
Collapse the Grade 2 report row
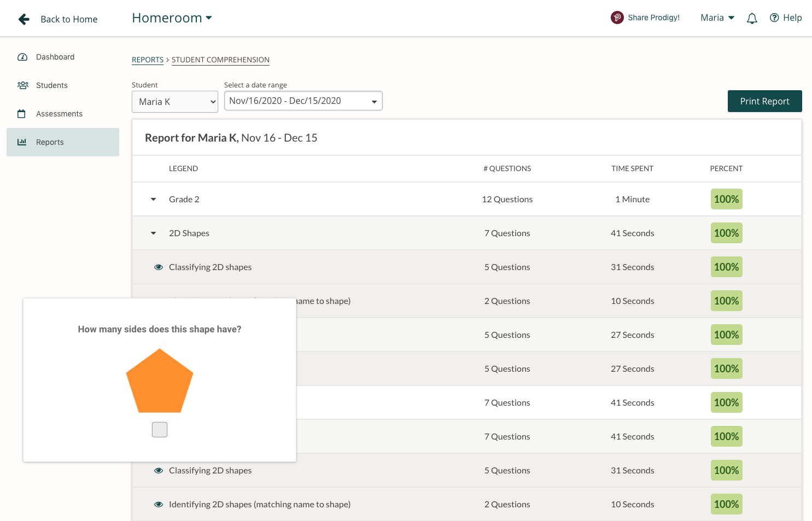153,199
